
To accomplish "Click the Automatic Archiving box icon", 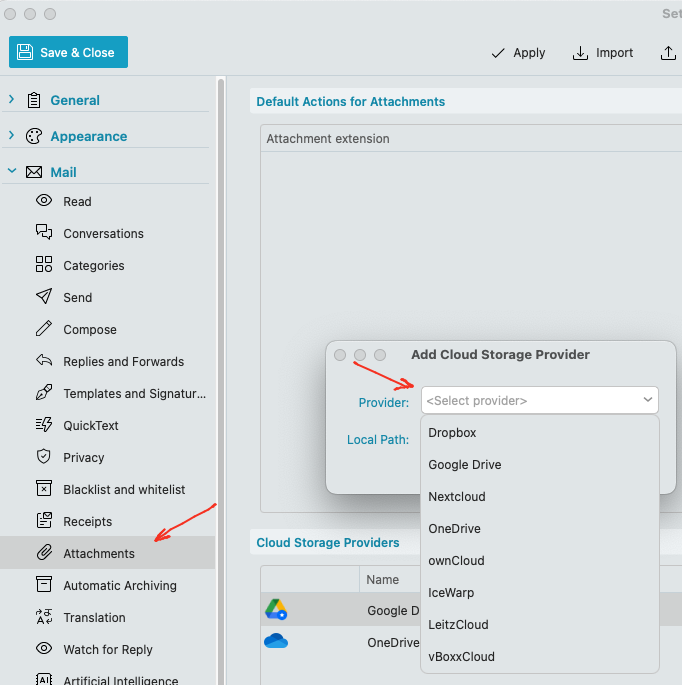I will [x=44, y=585].
